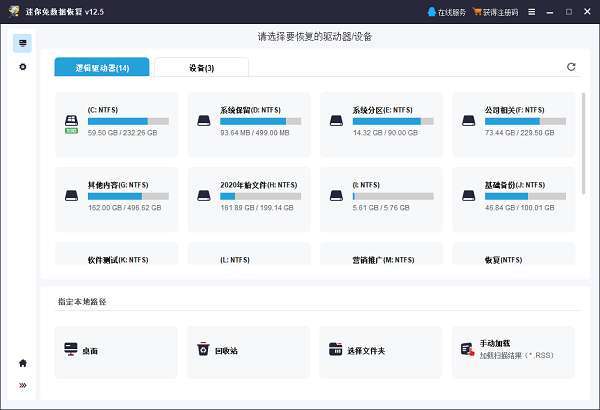Screen dimensions: 600x410
Task: Switch to 逻辑驱动器(14) tab
Action: tap(102, 68)
